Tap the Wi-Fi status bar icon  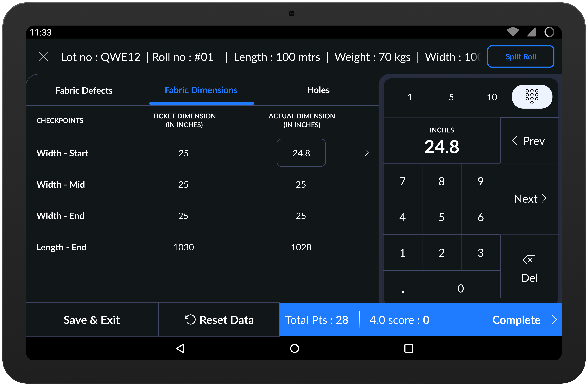tap(513, 32)
